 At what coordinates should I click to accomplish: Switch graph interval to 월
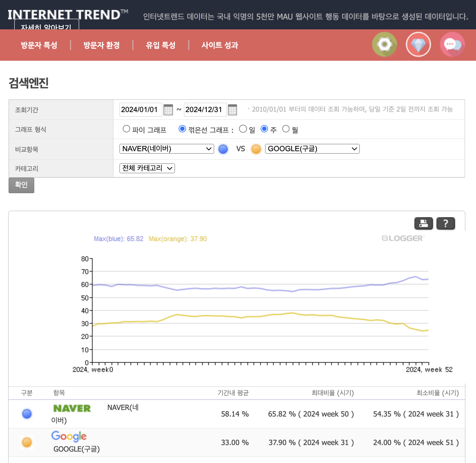tap(286, 128)
